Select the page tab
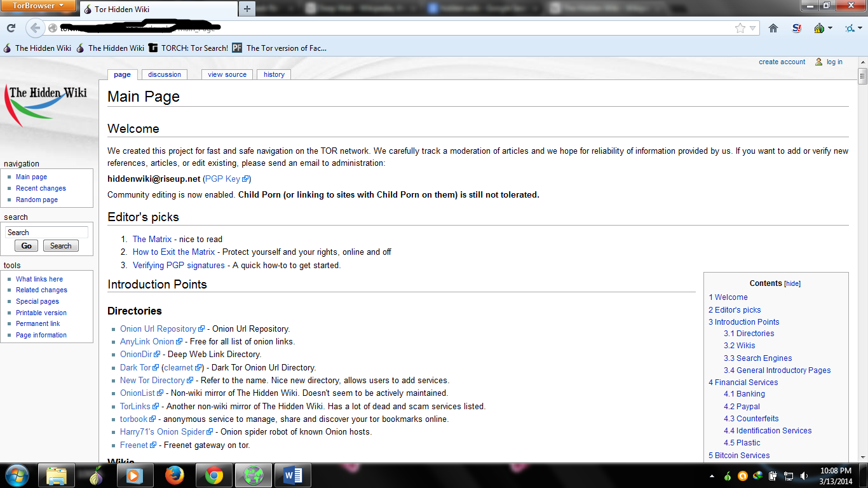This screenshot has height=488, width=868. 122,74
